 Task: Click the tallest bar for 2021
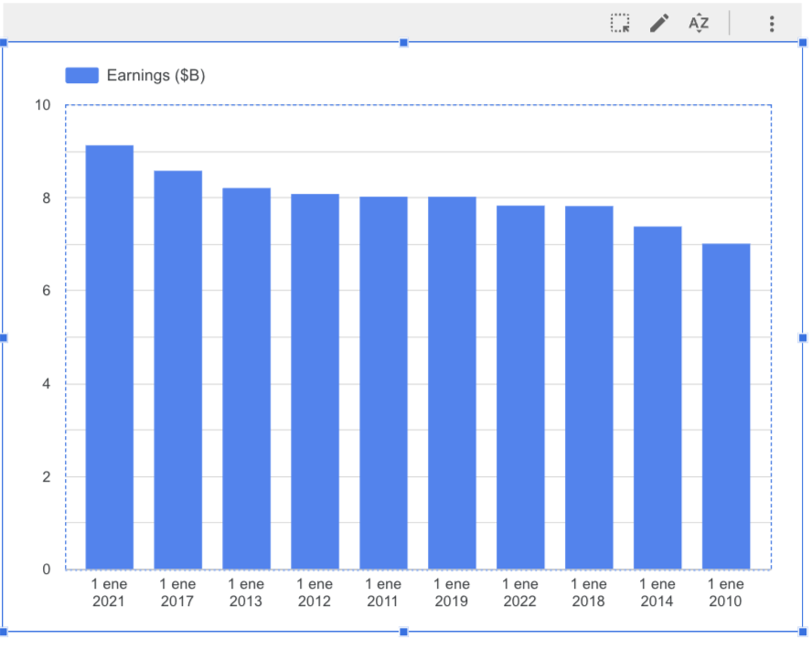(x=110, y=356)
